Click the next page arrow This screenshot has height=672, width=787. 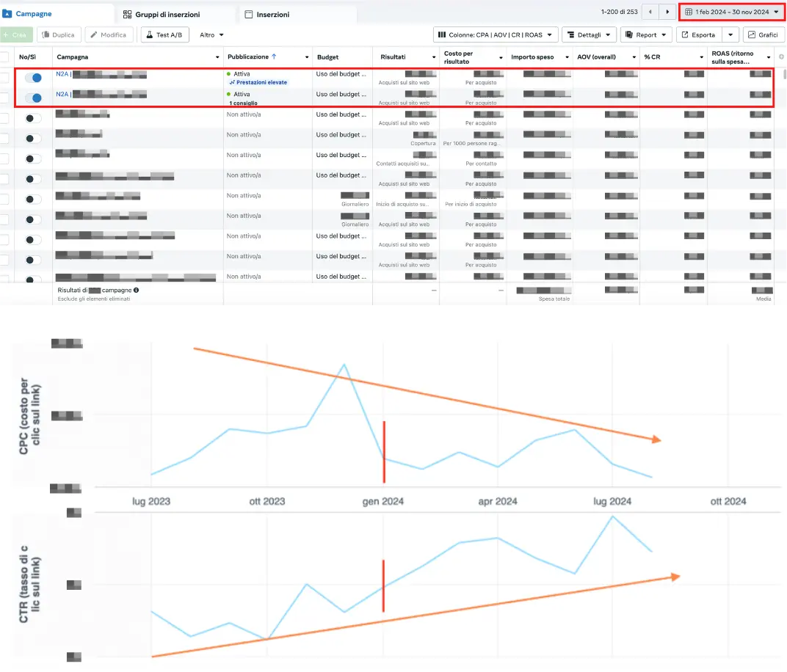click(x=667, y=12)
